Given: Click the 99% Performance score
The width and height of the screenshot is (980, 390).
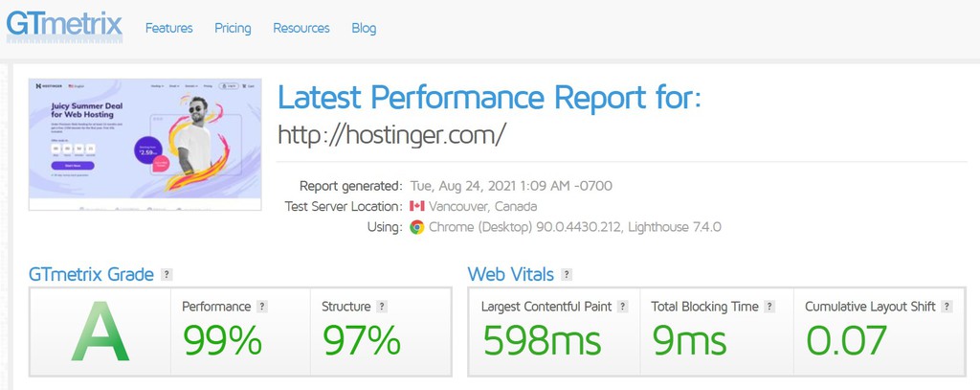Looking at the screenshot, I should pyautogui.click(x=222, y=342).
